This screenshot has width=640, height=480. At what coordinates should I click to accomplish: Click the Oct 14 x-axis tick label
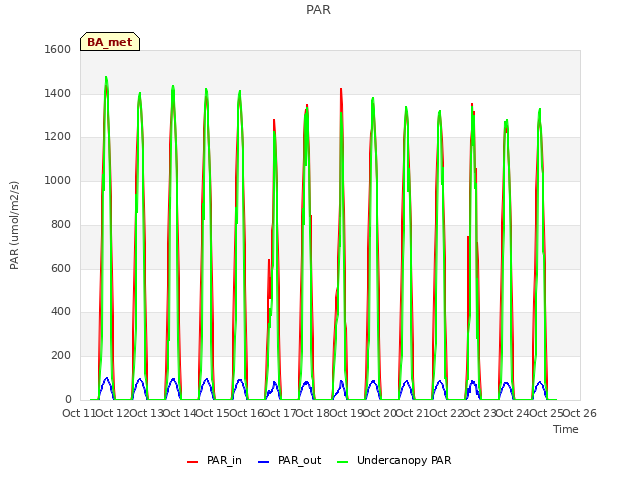click(179, 413)
